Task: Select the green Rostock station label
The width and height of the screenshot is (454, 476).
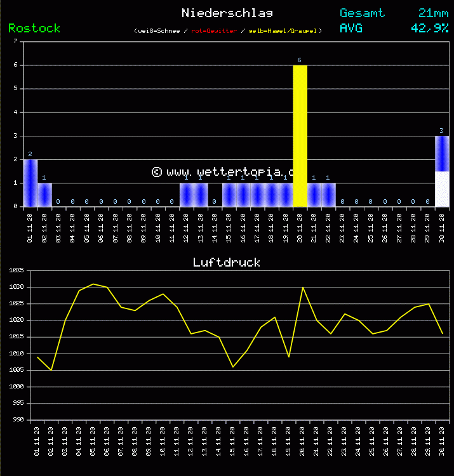Action: (x=34, y=29)
